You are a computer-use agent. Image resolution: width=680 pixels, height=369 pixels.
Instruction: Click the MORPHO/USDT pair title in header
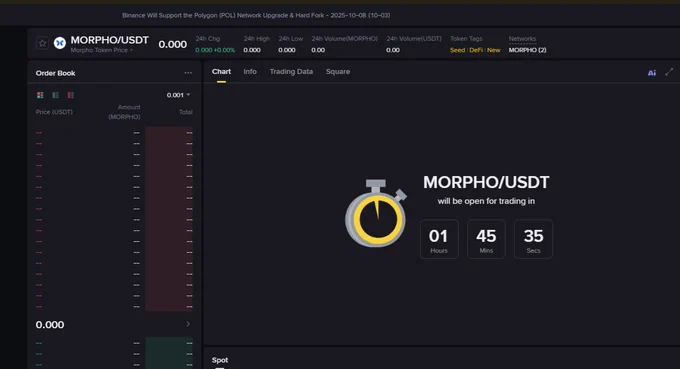coord(109,40)
